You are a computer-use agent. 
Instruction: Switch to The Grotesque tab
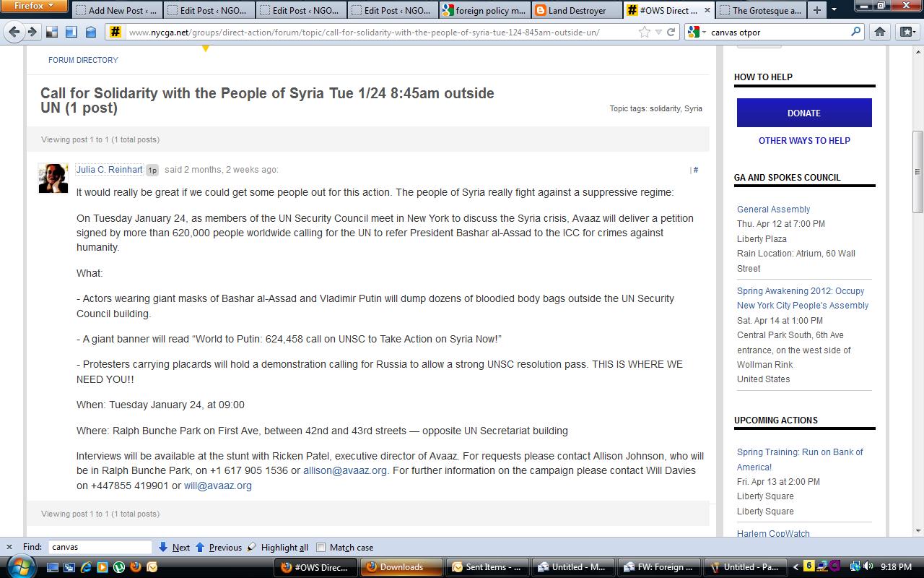(761, 10)
